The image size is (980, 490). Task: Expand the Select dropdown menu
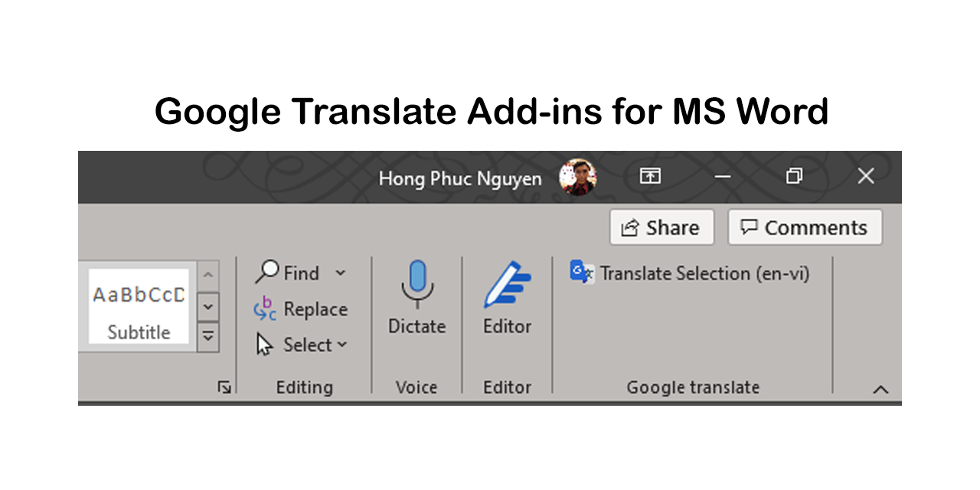pyautogui.click(x=341, y=345)
